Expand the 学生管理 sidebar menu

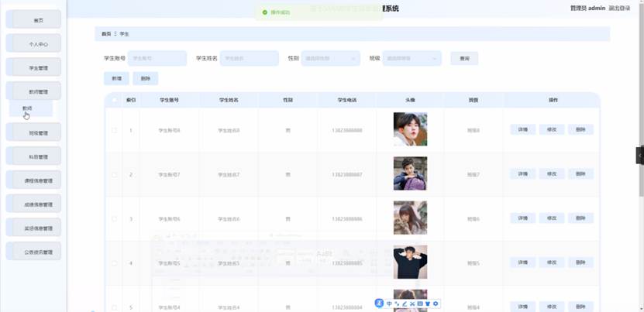click(33, 67)
